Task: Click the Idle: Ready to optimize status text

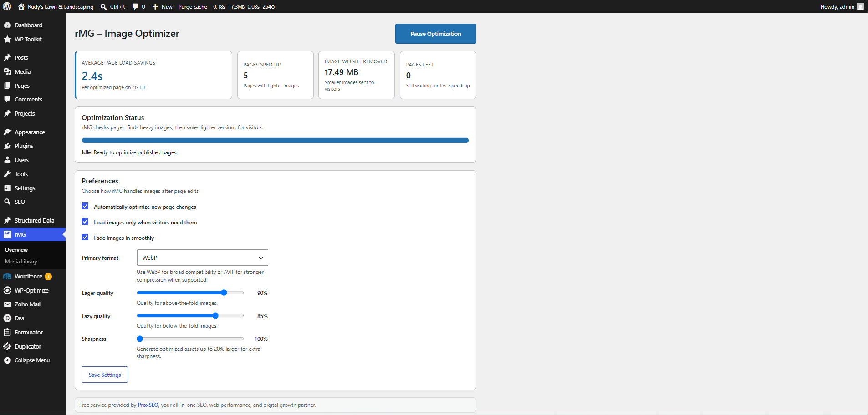Action: pos(129,152)
